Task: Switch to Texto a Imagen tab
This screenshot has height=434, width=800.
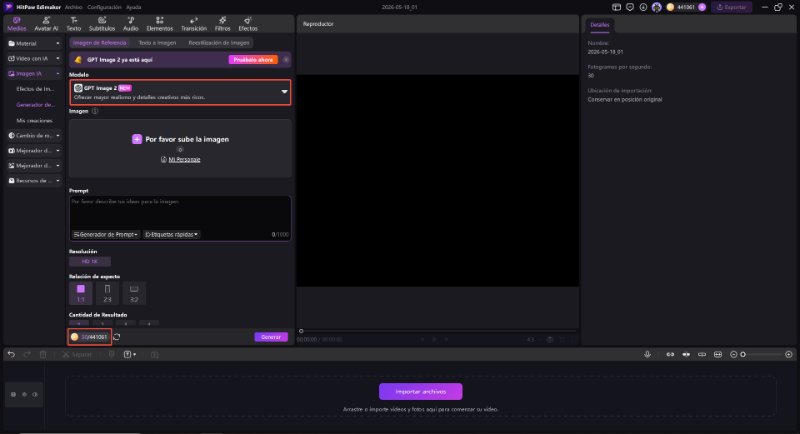Action: coord(157,43)
